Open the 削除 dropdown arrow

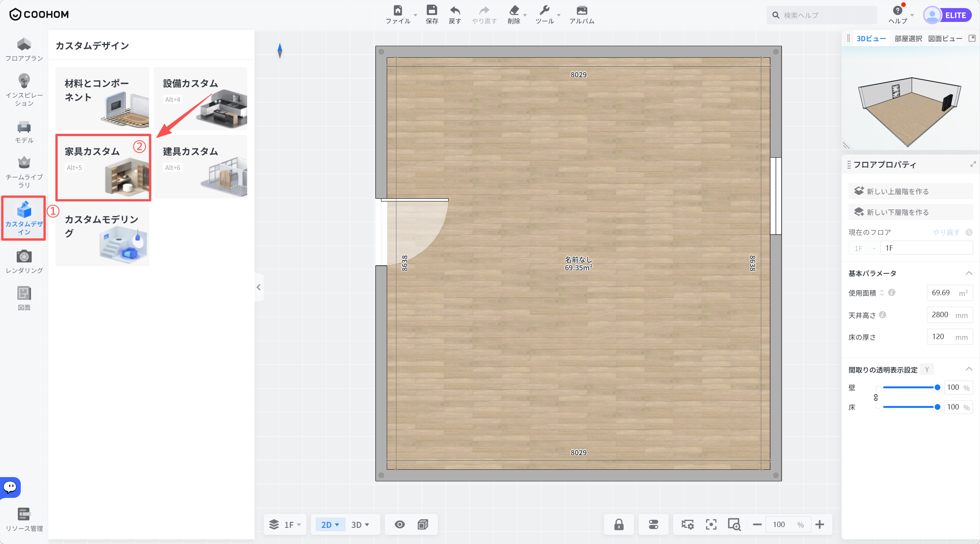(525, 15)
